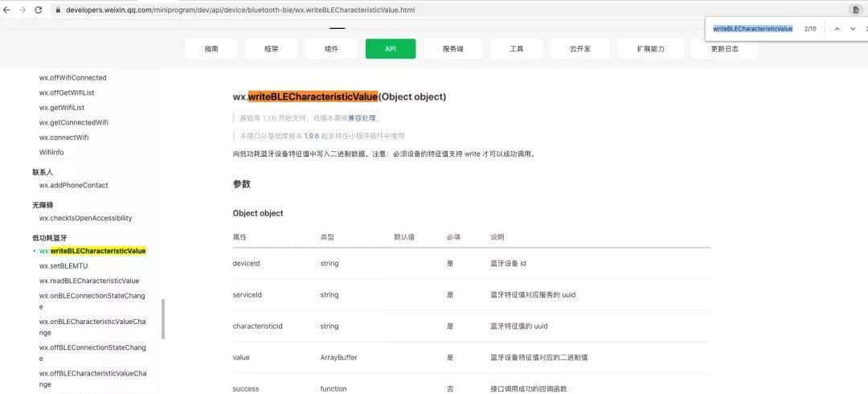Click the 蓝牙设备特征值对应的二进制值 description
The image size is (868, 394).
tap(538, 358)
